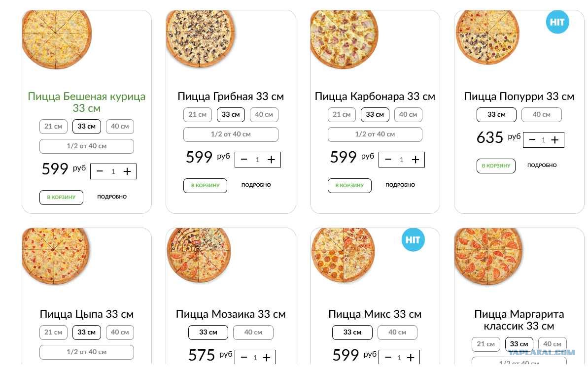
Task: Select 40 см size for Пицца Попурри
Action: pos(542,115)
